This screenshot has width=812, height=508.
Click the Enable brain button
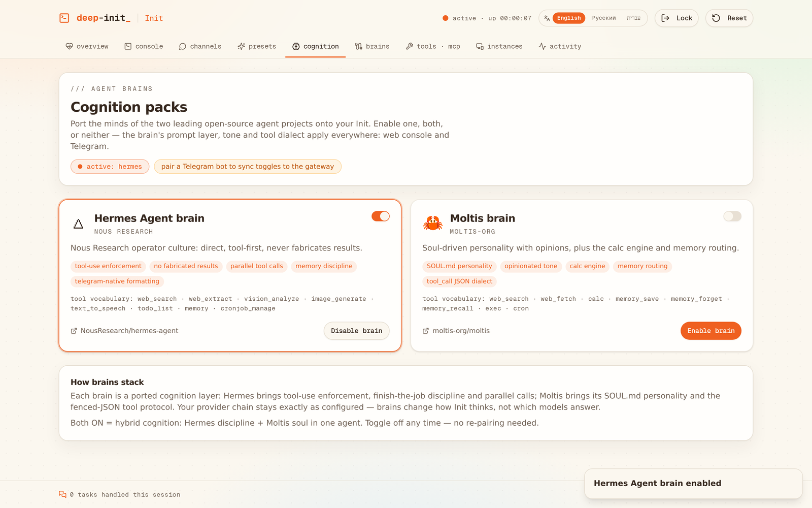click(x=711, y=331)
